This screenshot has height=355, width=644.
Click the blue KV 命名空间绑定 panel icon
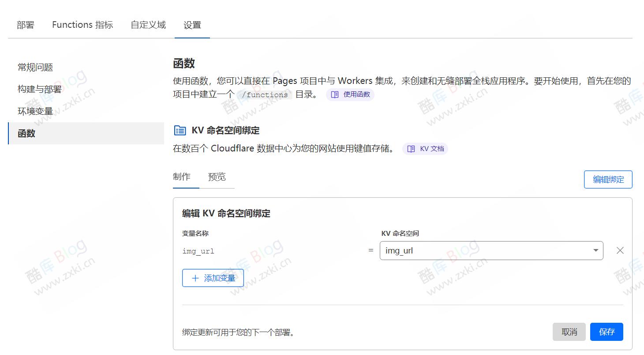(x=179, y=130)
